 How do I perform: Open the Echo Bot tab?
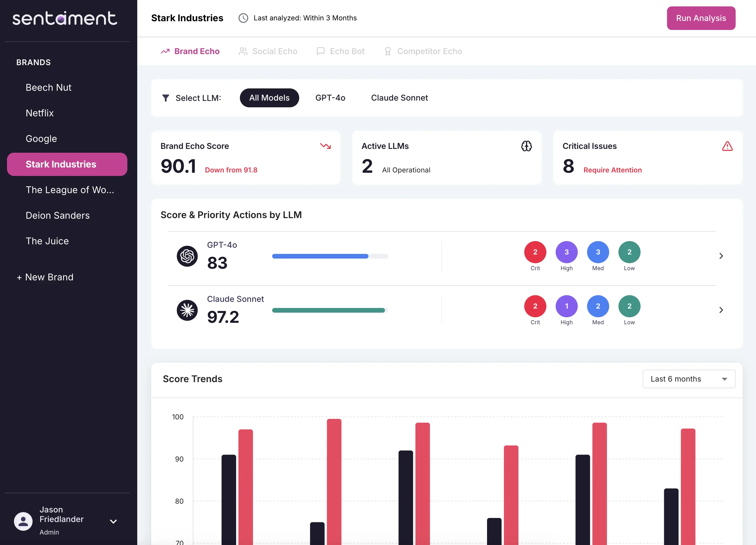point(340,51)
